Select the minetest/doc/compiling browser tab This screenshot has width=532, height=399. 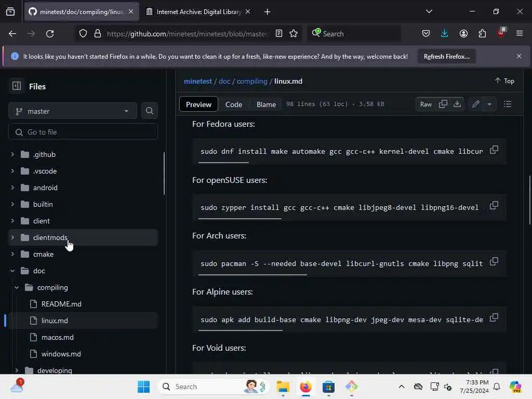[82, 12]
